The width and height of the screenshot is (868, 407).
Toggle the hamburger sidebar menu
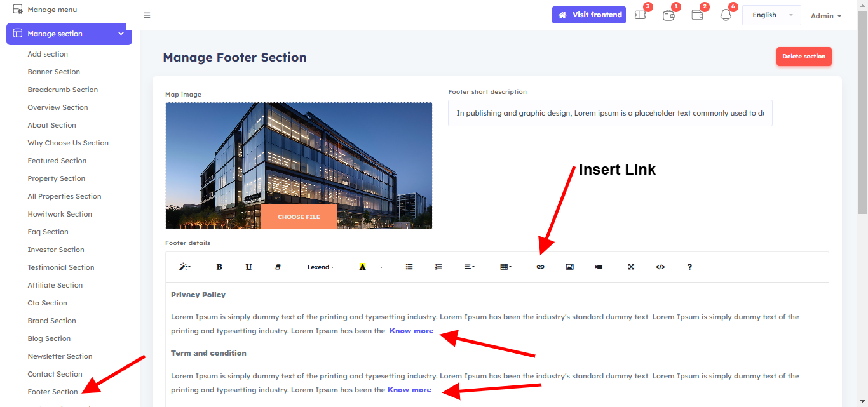coord(147,15)
